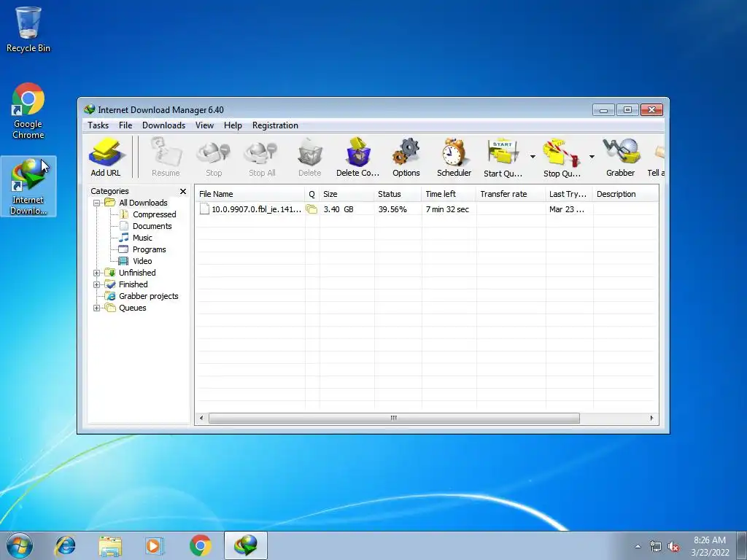
Task: Sort by Last Try column header
Action: point(569,194)
